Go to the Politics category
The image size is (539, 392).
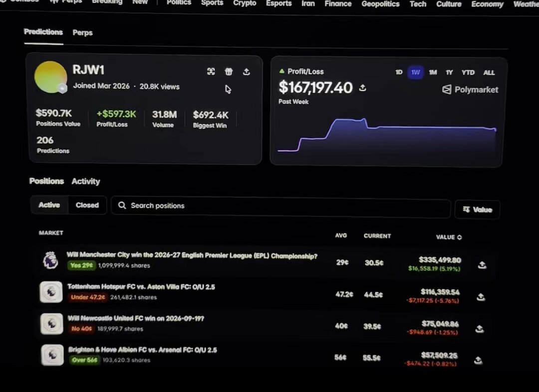[x=179, y=3]
